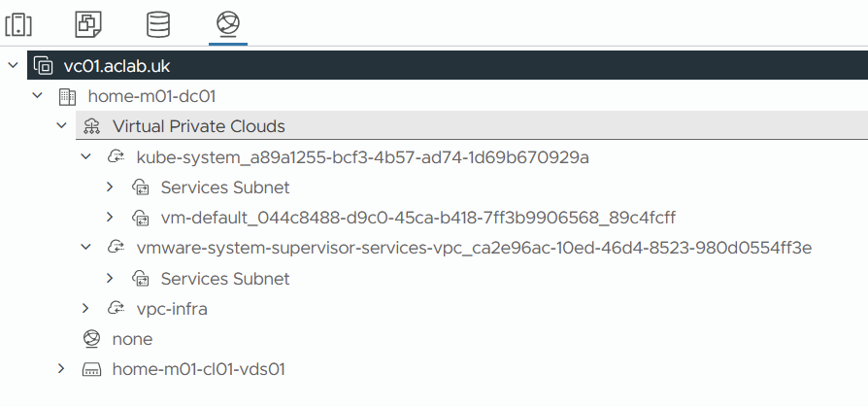The image size is (868, 407).
Task: Click the distributed switch icon for home-m01-cl01-vds01
Action: [92, 369]
